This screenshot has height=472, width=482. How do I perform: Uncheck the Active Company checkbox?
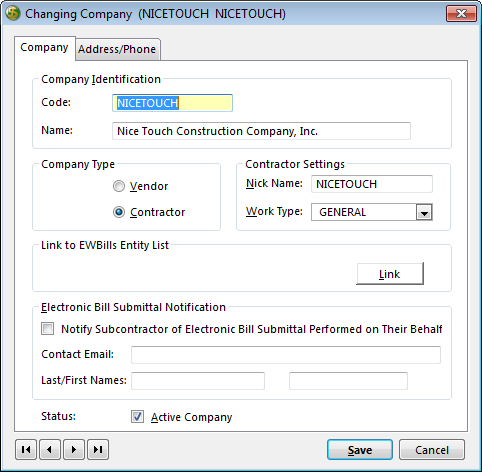click(137, 417)
